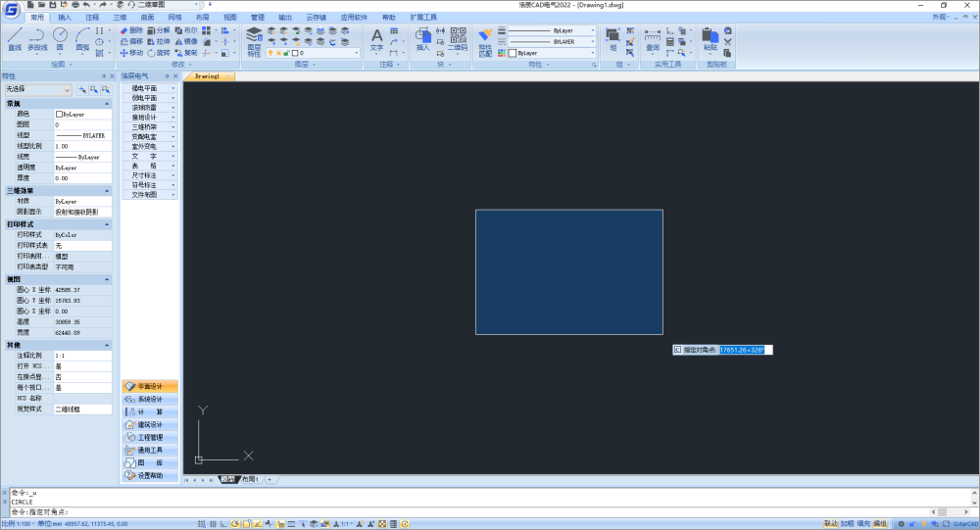Viewport: 980px width, 530px height.
Task: Select the 圆弧 (Arc) tool
Action: click(82, 39)
